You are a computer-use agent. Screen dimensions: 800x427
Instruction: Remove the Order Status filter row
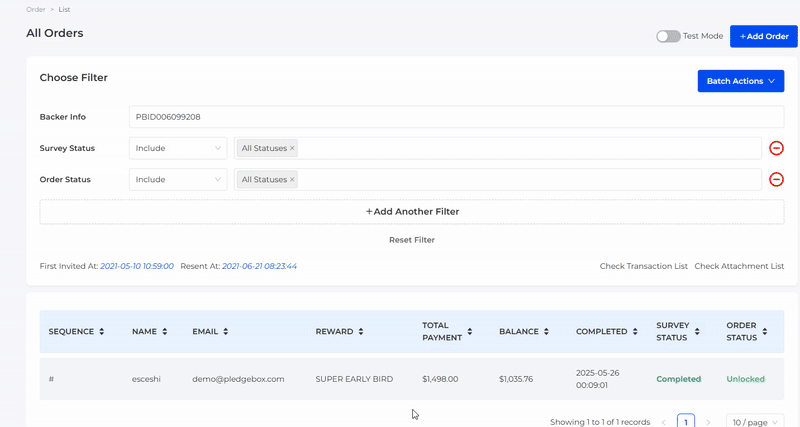[x=776, y=180]
